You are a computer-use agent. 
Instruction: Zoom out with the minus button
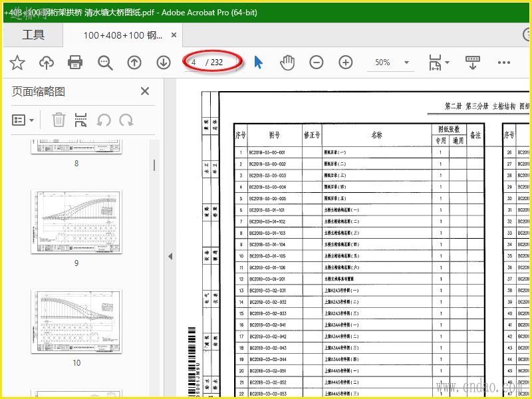(317, 63)
